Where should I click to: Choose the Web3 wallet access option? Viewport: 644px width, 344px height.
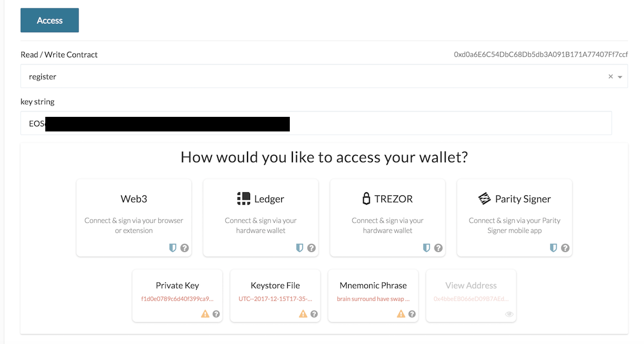(x=134, y=218)
